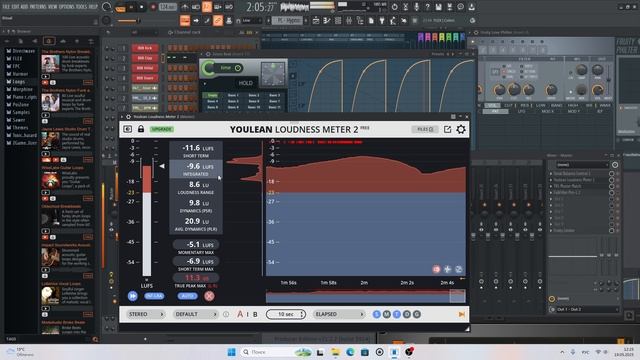Mute the 808 Kick channel LED
Viewport: 640px width, 360px height.
click(x=107, y=48)
